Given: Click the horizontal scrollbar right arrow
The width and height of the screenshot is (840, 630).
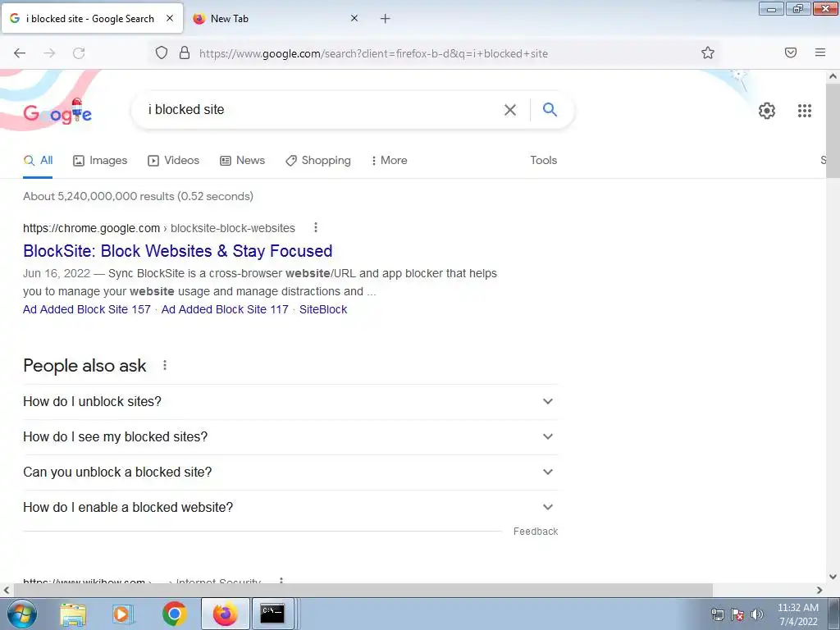Looking at the screenshot, I should pyautogui.click(x=819, y=590).
